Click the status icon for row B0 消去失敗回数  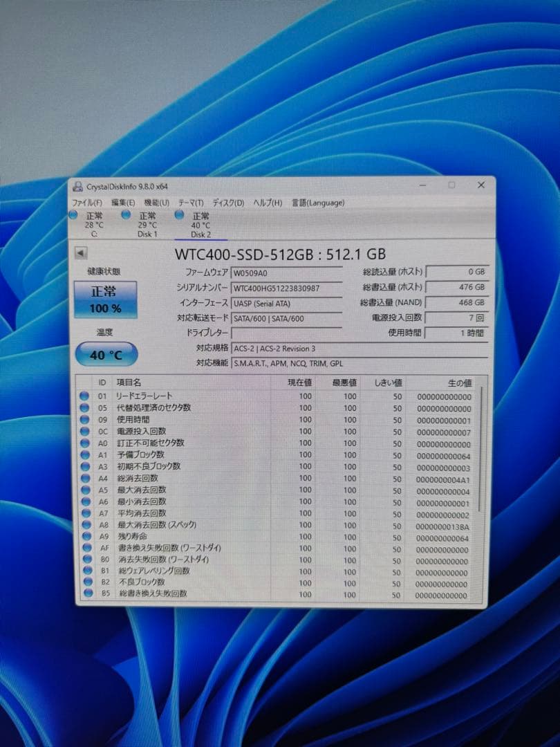coord(86,560)
